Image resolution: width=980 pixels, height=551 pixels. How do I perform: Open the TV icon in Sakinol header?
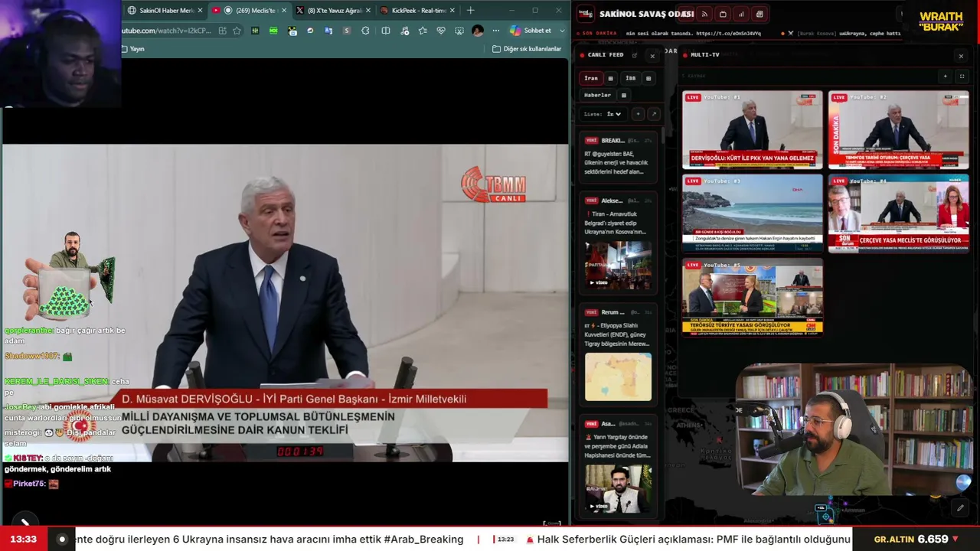click(723, 14)
